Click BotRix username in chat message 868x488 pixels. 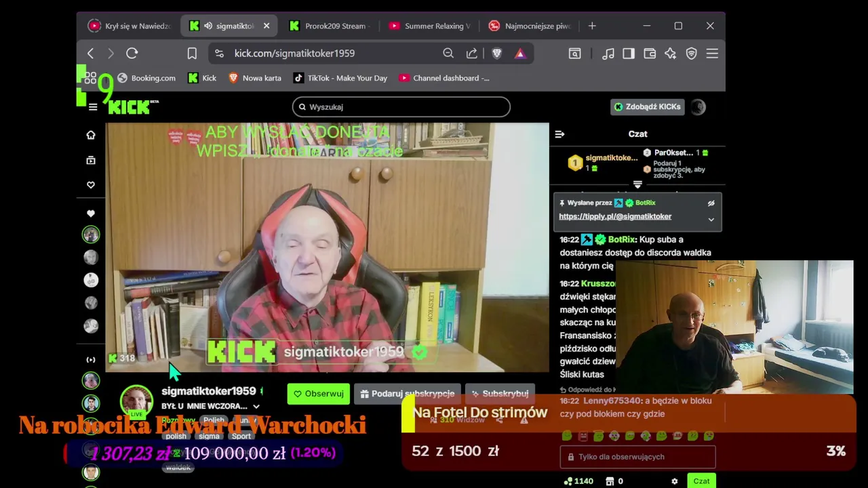tap(622, 239)
